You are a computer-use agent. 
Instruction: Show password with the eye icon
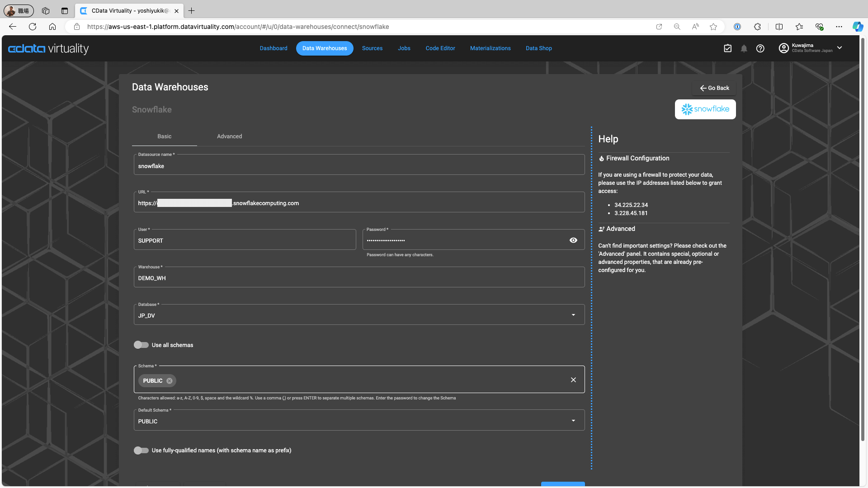pyautogui.click(x=573, y=240)
